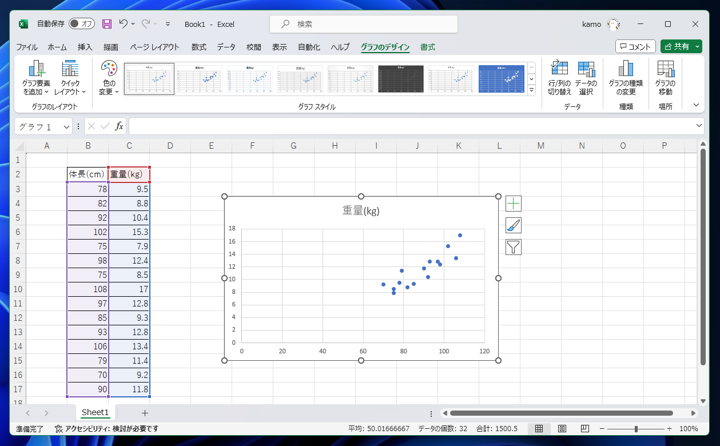Collapse the ribbon with the chevron

696,105
